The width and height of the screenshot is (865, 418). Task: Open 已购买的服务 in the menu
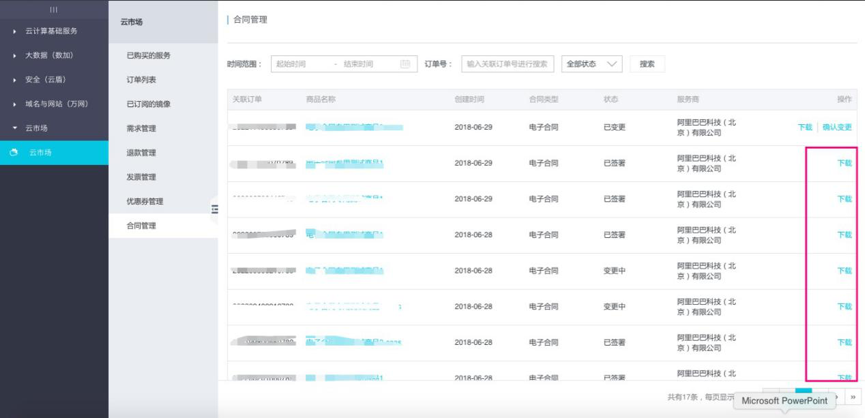pyautogui.click(x=148, y=56)
